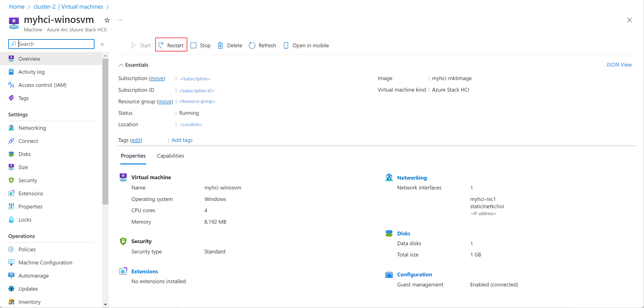The width and height of the screenshot is (644, 308).
Task: Click the Enabled (connected) guest management value
Action: click(x=494, y=285)
